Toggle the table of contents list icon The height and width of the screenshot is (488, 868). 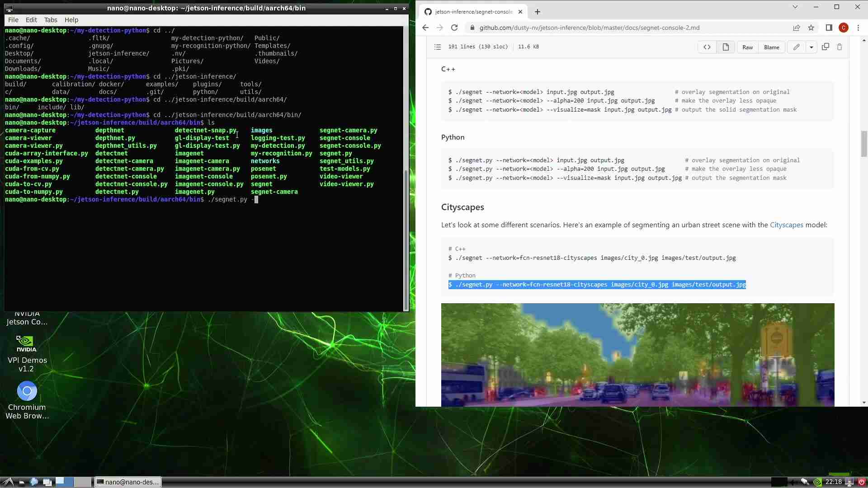[x=437, y=47]
